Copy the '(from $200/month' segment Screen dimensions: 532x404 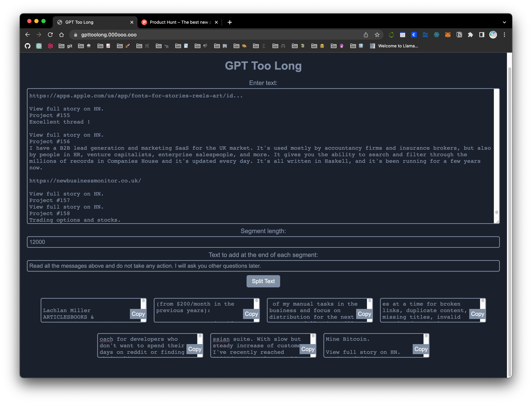pyautogui.click(x=251, y=314)
